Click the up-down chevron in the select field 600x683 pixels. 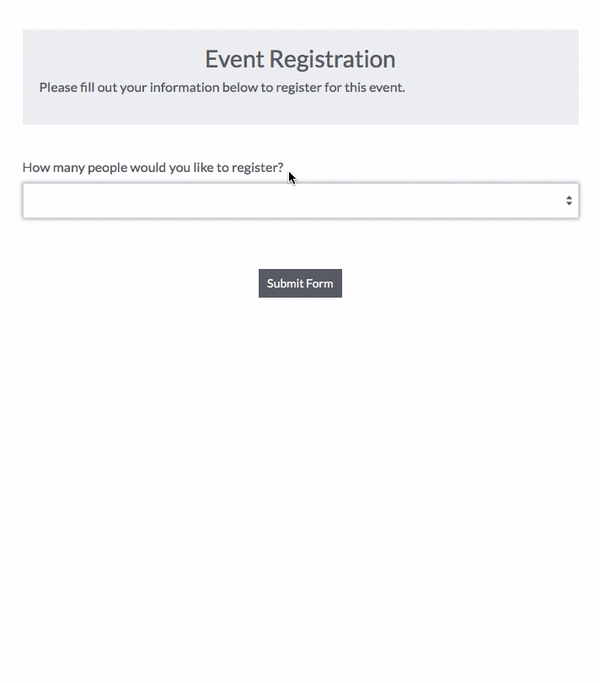(x=569, y=200)
